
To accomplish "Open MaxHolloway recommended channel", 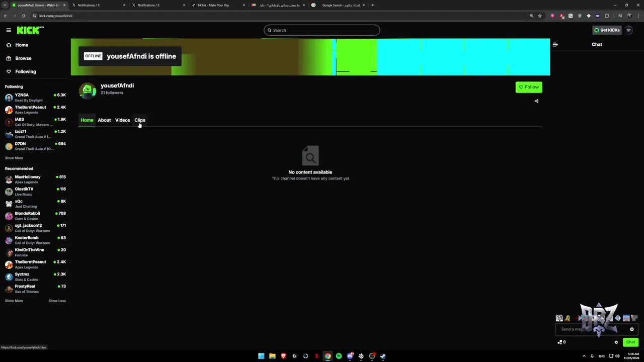I will tap(35, 179).
